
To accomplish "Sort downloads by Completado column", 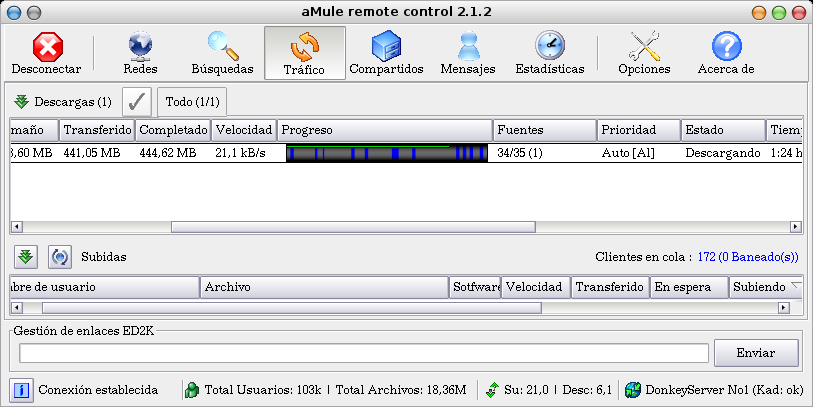I will coord(173,130).
